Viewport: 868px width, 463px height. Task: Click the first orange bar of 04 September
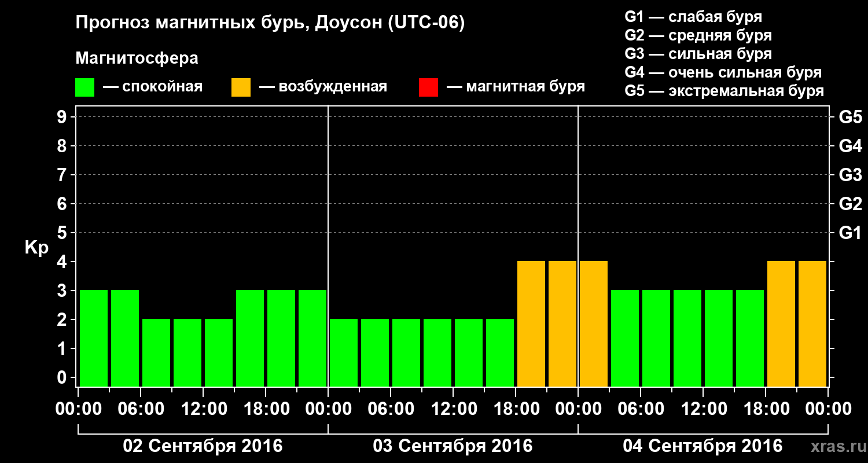coord(594,324)
